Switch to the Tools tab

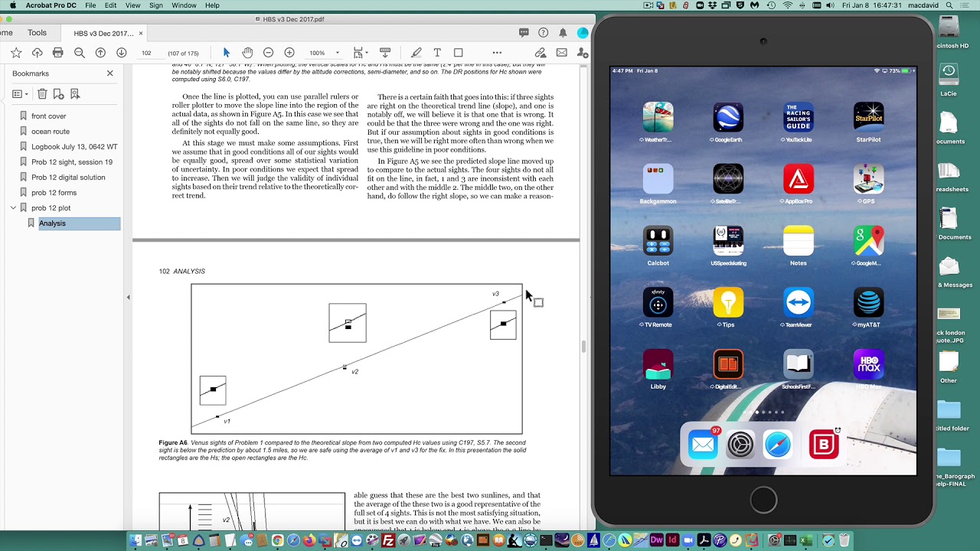[37, 33]
